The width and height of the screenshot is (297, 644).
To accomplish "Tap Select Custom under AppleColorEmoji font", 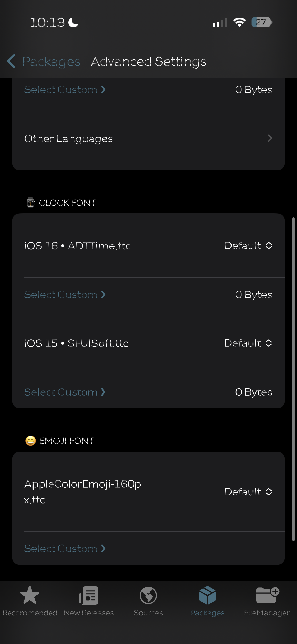I will pyautogui.click(x=64, y=549).
